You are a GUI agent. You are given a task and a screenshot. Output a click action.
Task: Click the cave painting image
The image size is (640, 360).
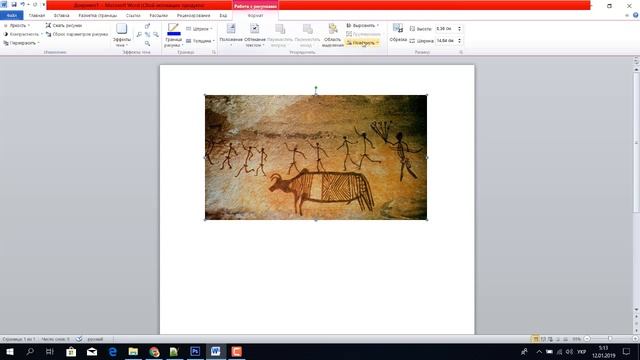(316, 158)
